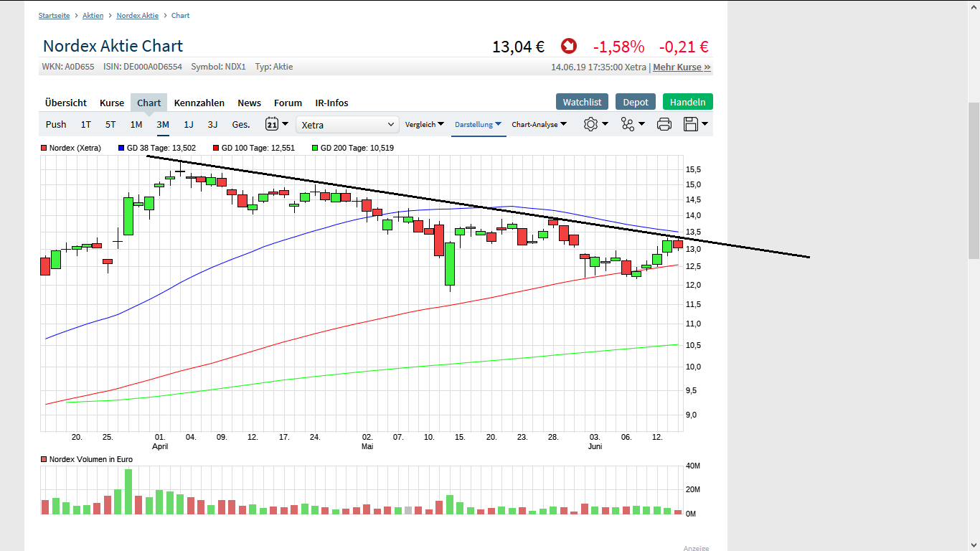Select the Ges. full time range
The width and height of the screenshot is (980, 551).
tap(241, 124)
